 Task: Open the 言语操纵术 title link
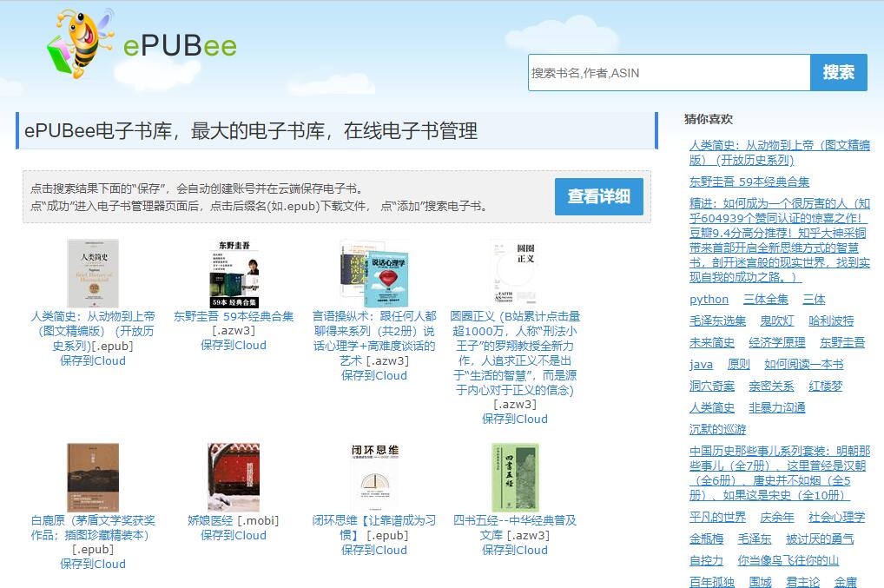pyautogui.click(x=374, y=338)
